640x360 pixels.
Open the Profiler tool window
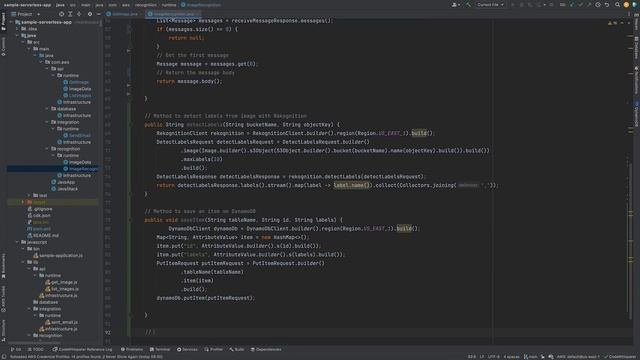click(214, 349)
